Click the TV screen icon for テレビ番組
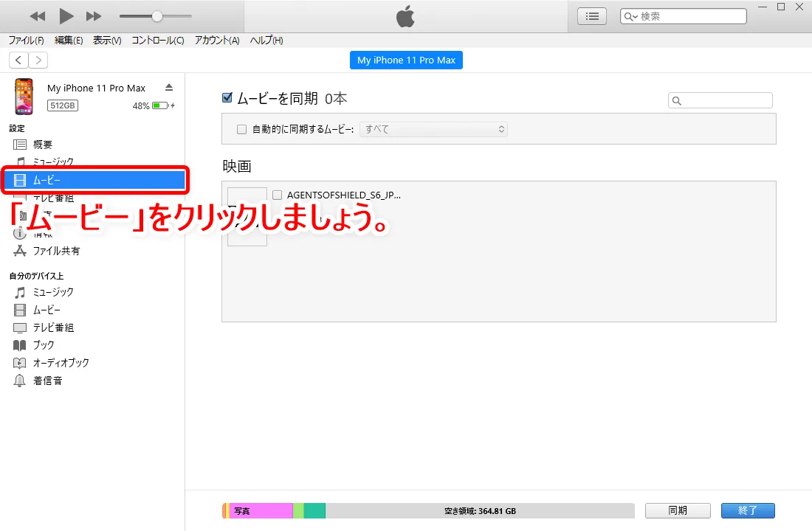The height and width of the screenshot is (531, 812). point(20,327)
